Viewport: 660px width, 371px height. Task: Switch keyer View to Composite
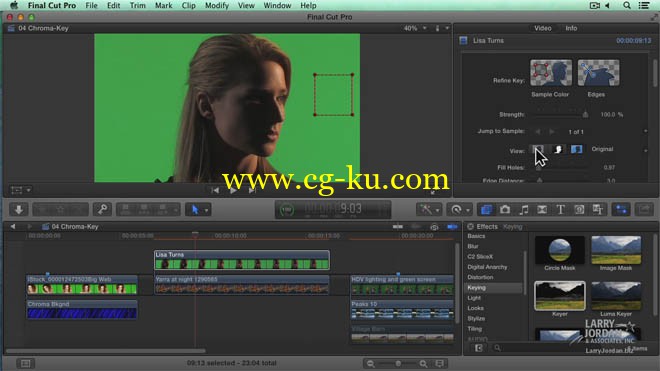pos(539,149)
